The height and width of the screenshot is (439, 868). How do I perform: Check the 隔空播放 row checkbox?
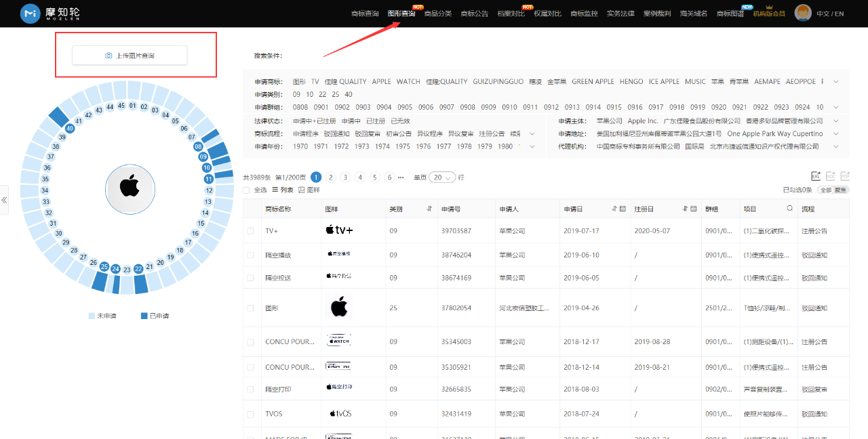click(250, 255)
